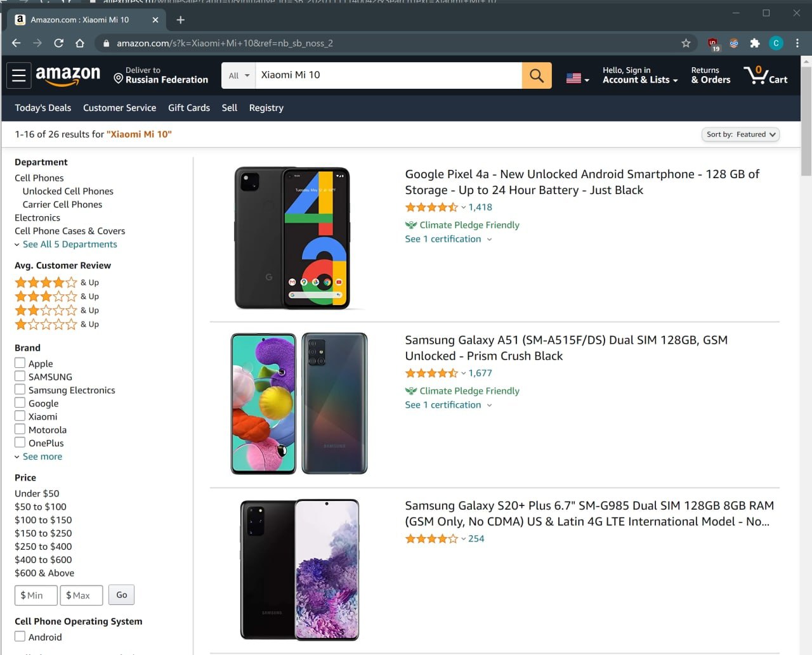Click the Deliver to location pin
The height and width of the screenshot is (655, 812).
[118, 79]
